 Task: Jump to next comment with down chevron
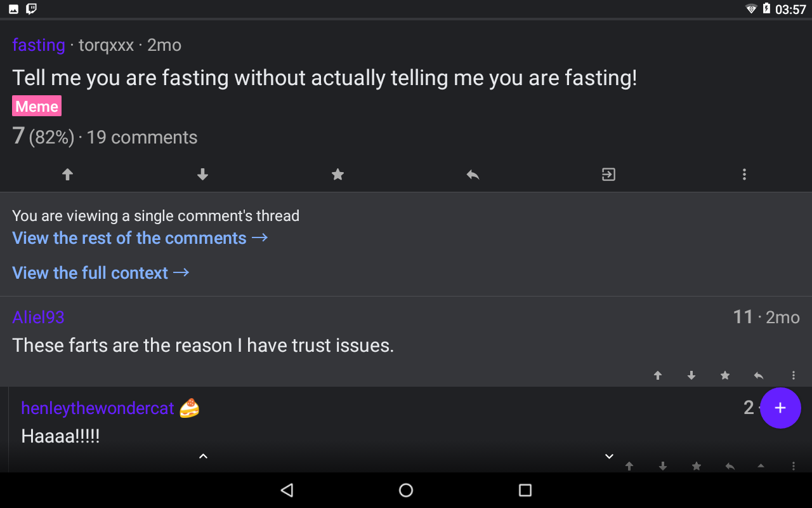(609, 456)
